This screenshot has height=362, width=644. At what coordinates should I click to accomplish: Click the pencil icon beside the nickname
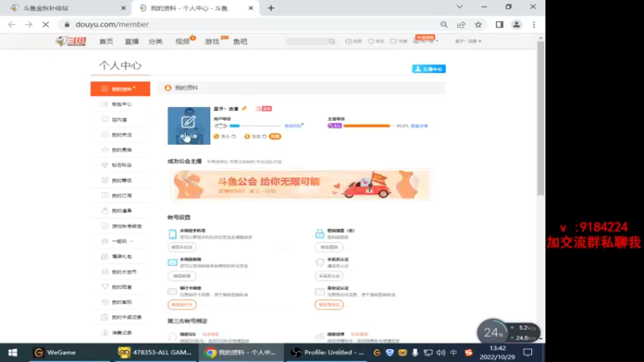coord(245,109)
